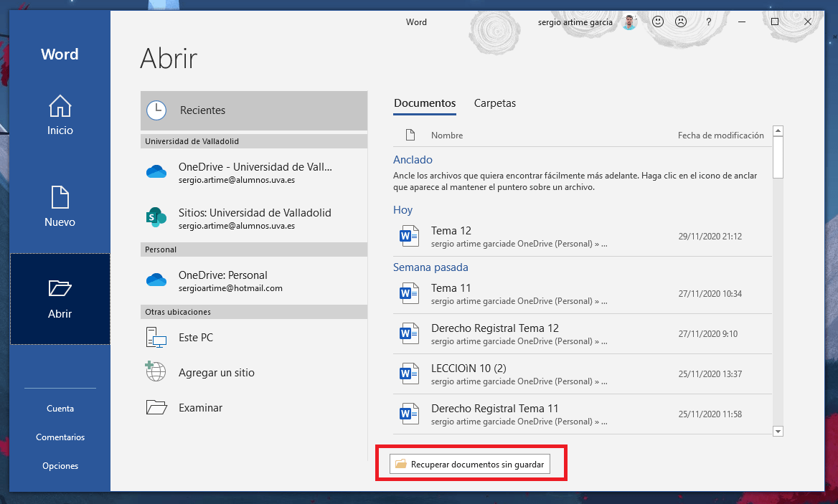Image resolution: width=838 pixels, height=504 pixels.
Task: Select OneDrive - Universidad de Valladolid location
Action: [x=255, y=173]
